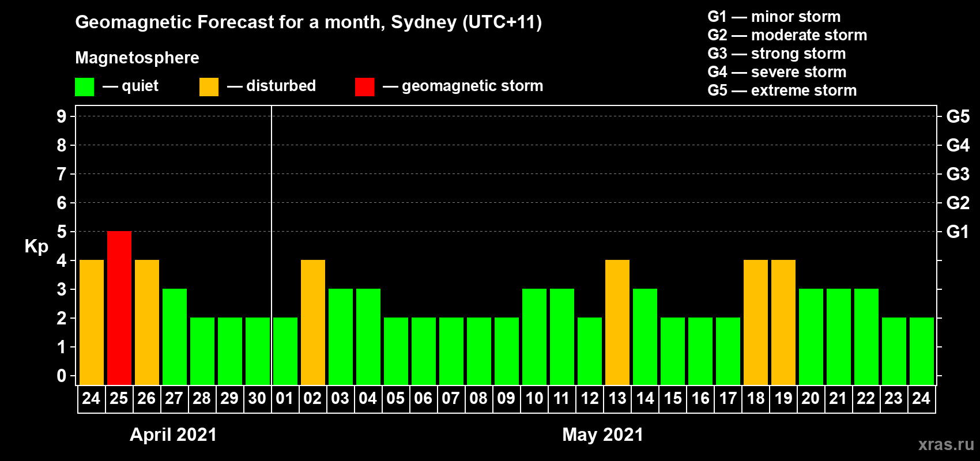Screen dimensions: 980x461
Task: Click the orange bar for May 19
Action: pyautogui.click(x=783, y=323)
